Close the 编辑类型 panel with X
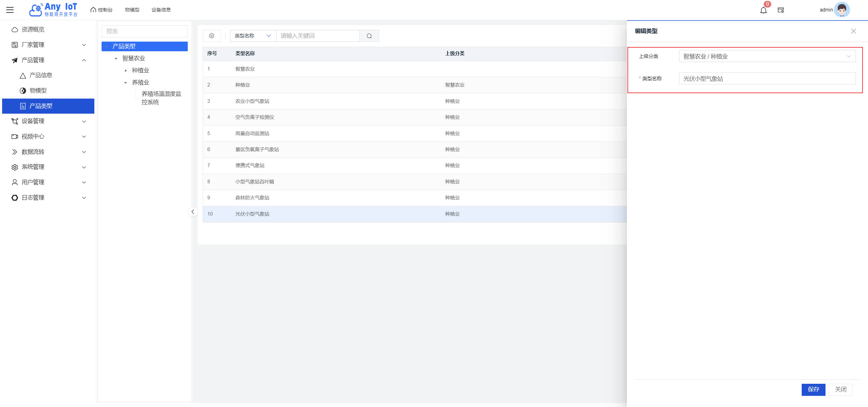 click(853, 31)
